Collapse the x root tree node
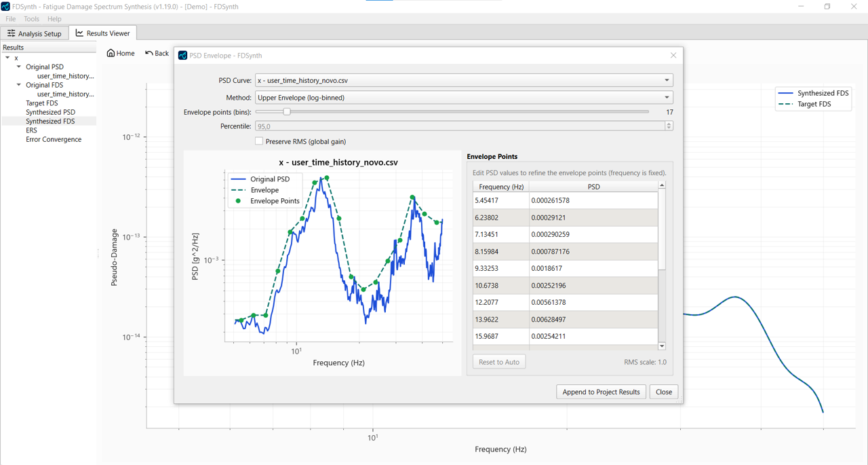Image resolution: width=868 pixels, height=465 pixels. [x=8, y=58]
